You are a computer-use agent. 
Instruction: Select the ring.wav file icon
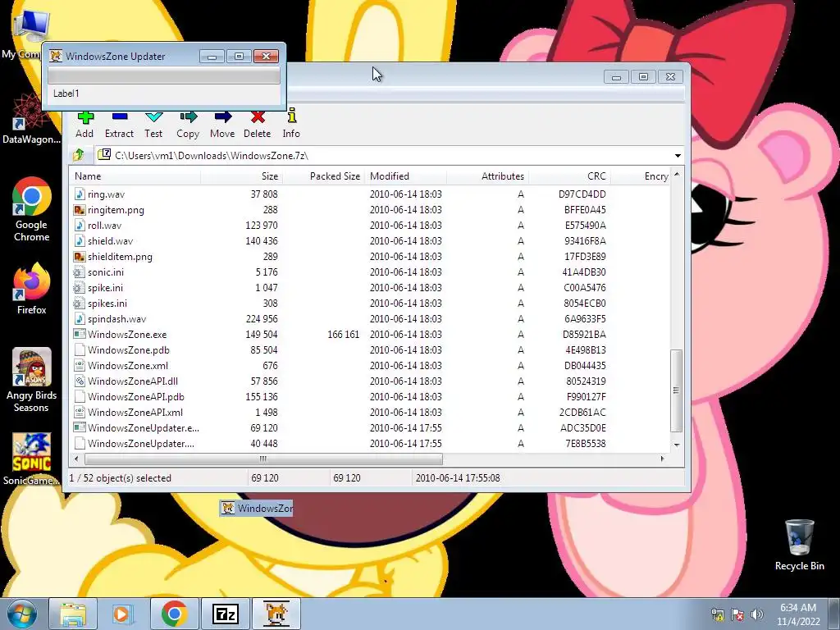pos(80,194)
